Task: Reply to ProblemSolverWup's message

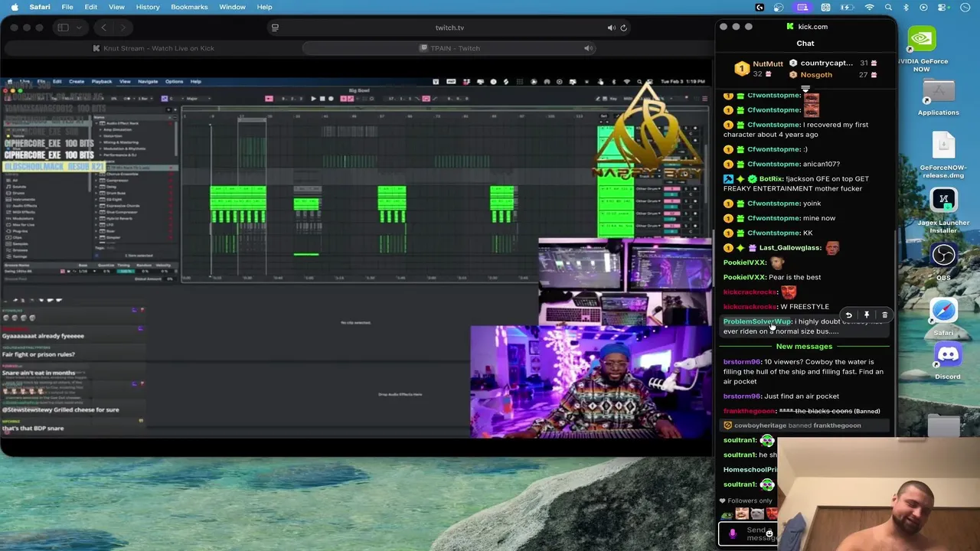Action: pos(848,315)
